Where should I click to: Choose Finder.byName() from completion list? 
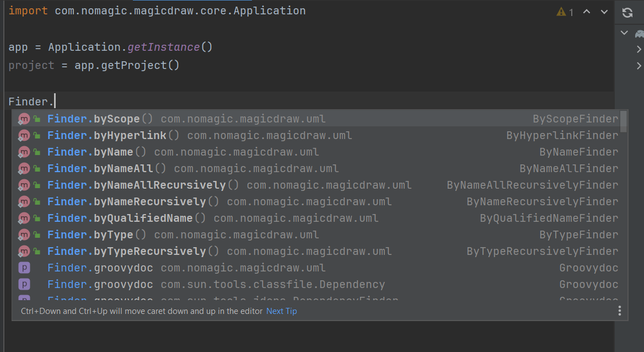coord(315,152)
